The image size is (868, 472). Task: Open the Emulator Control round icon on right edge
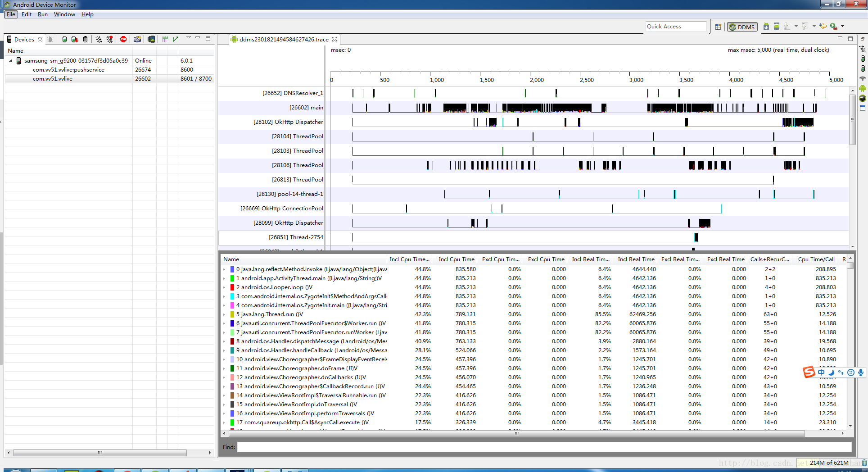pyautogui.click(x=863, y=98)
